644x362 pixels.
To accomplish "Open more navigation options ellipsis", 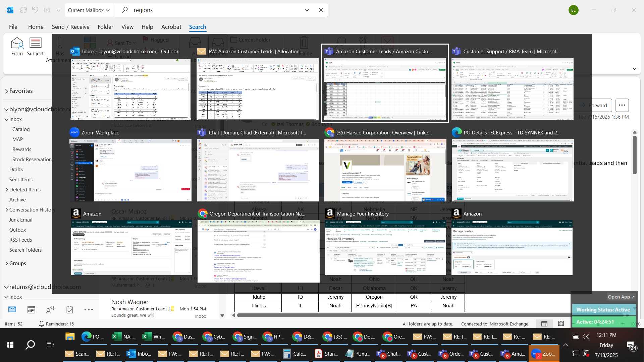I will 89,309.
